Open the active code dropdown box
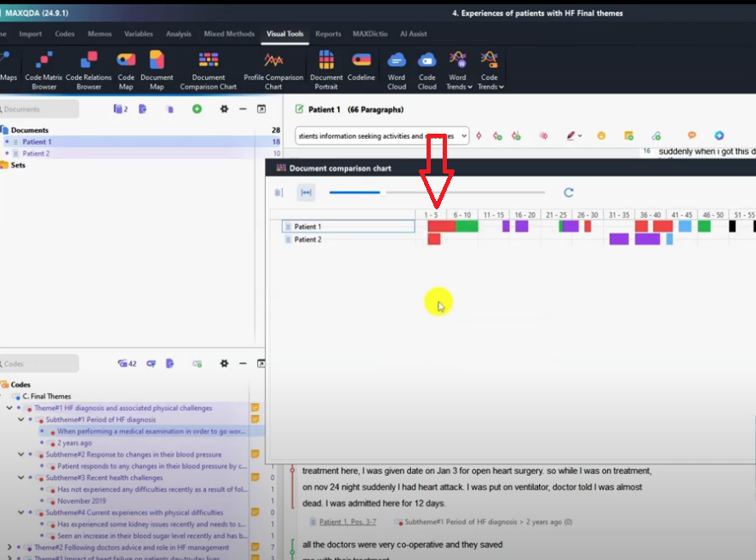Screen dimensions: 756x560 click(382, 136)
